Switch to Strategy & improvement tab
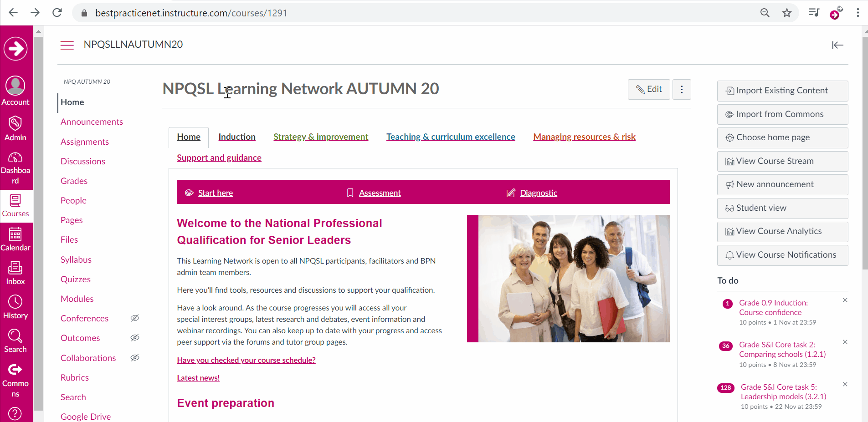Screen dimensions: 868x422 (321, 137)
